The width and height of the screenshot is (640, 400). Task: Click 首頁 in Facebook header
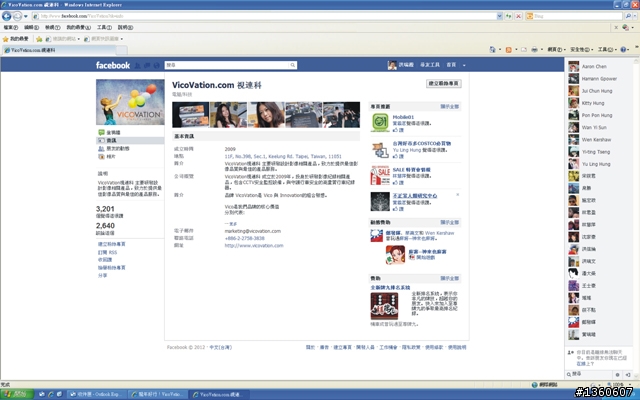coord(451,65)
